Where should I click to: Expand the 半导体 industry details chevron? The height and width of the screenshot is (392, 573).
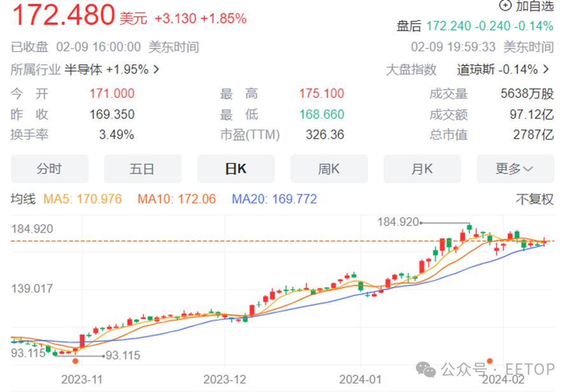point(158,69)
